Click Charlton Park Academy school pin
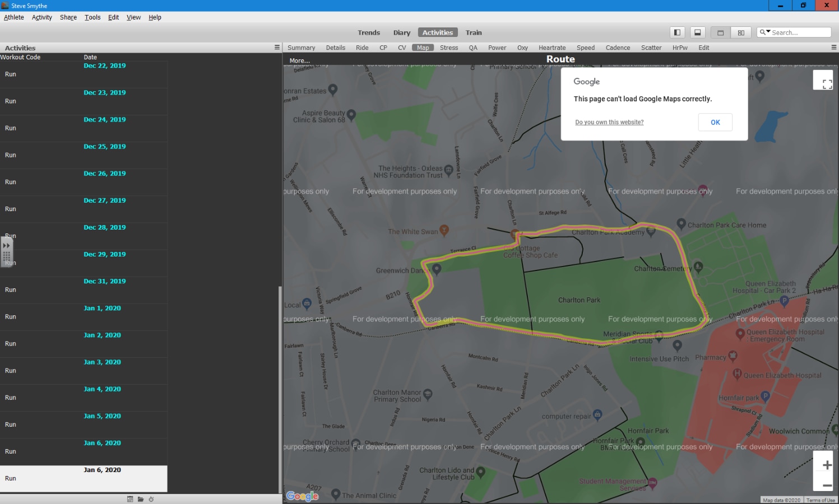The image size is (839, 504). [651, 230]
